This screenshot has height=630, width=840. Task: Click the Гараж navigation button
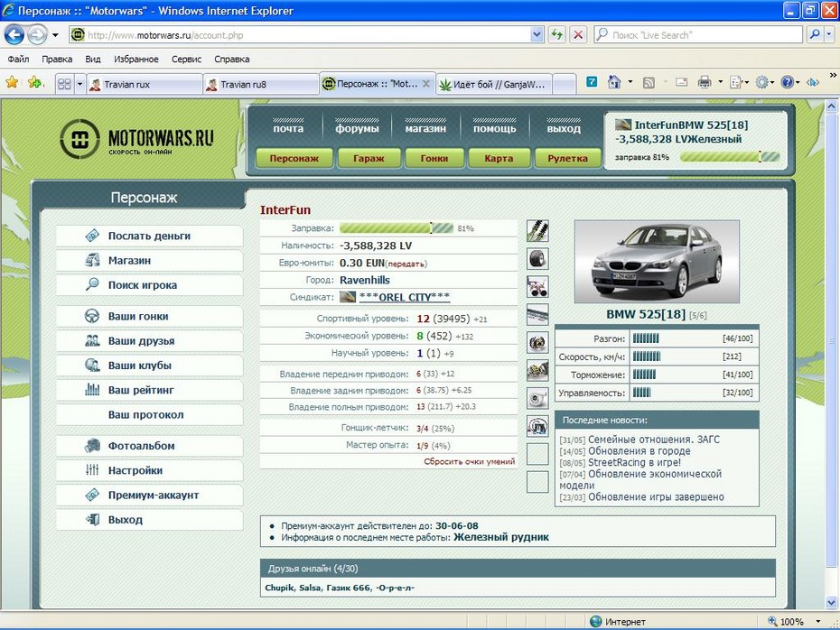coord(369,159)
